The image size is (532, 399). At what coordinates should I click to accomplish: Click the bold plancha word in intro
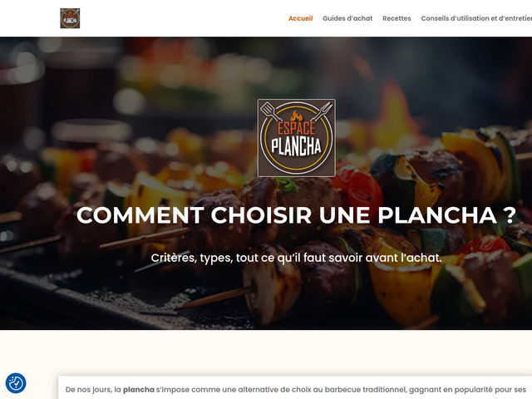(x=139, y=390)
